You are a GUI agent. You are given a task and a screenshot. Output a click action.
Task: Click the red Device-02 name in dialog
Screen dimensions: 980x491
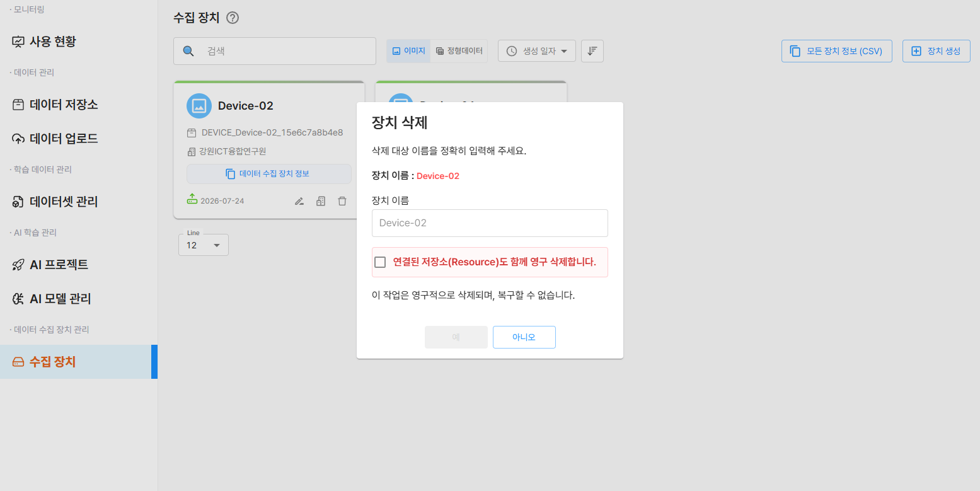(x=438, y=176)
